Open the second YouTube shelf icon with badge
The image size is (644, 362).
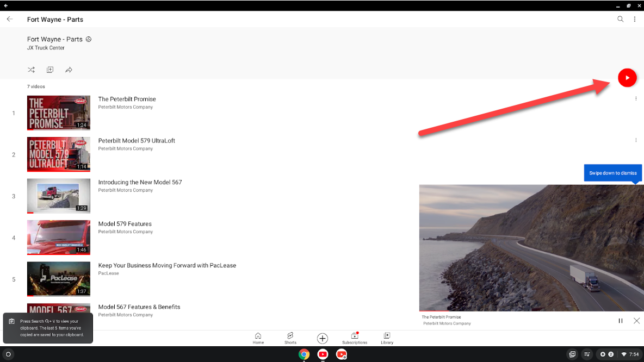coord(342,354)
